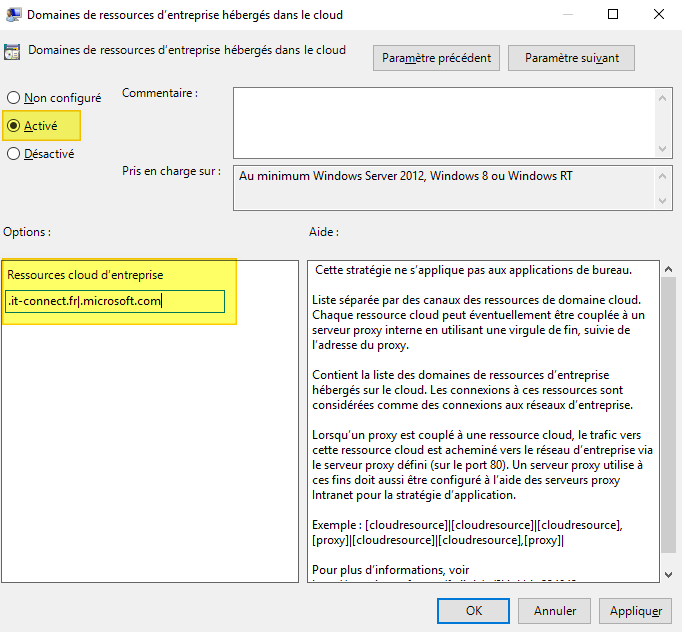The height and width of the screenshot is (632, 682).
Task: Click the policy setting icon beside the heading
Action: 13,53
